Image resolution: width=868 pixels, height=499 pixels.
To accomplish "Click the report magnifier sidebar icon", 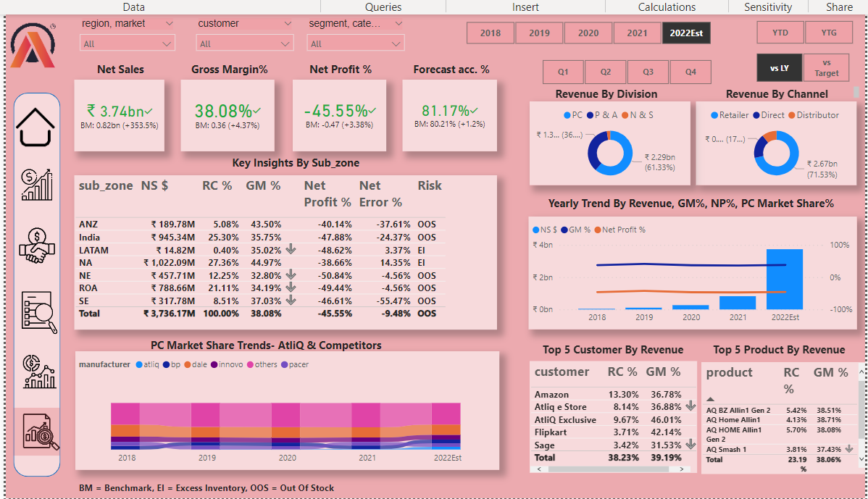I will (38, 311).
